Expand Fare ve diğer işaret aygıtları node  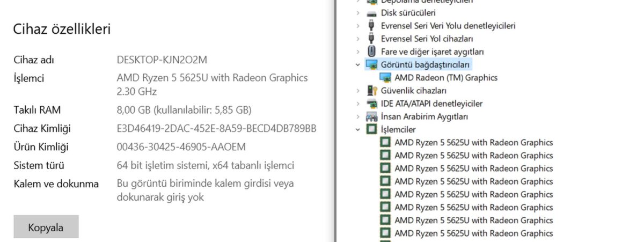[x=358, y=52]
